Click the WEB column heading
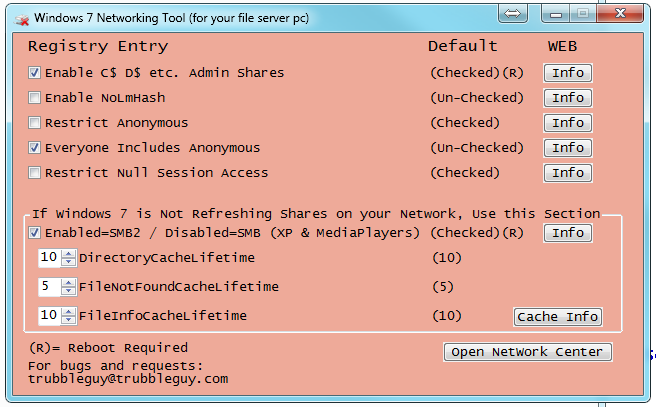Viewport: 656px width, 407px height. 562,46
